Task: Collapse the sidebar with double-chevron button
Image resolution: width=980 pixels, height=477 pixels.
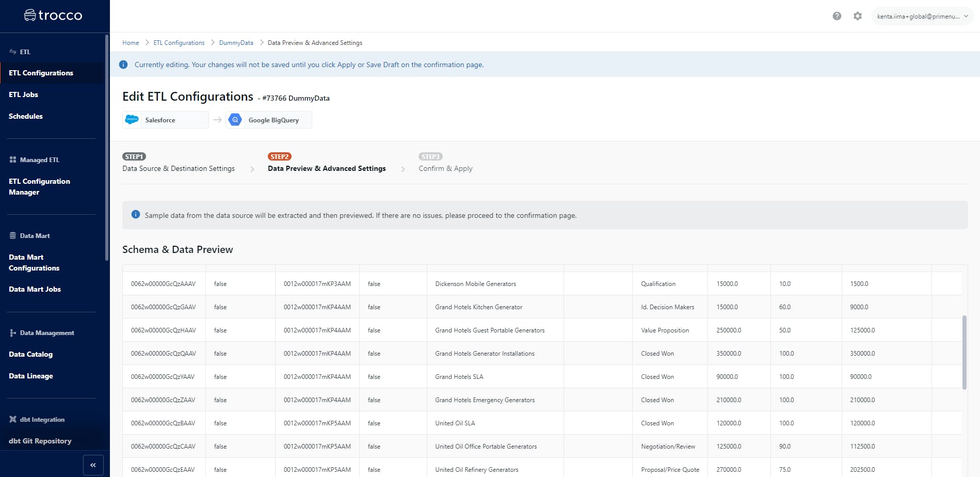Action: click(93, 465)
